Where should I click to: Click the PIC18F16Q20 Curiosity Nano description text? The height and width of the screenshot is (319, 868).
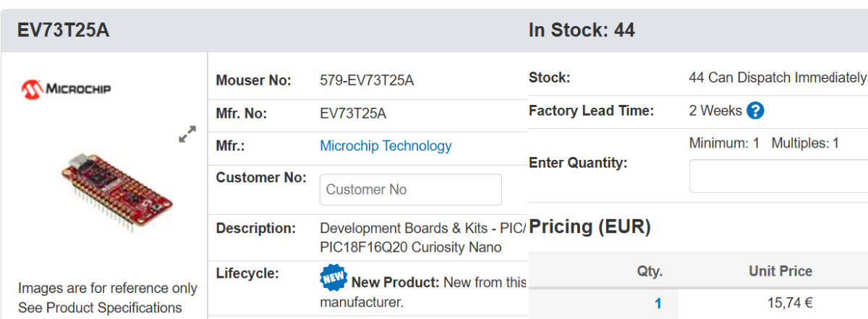click(x=410, y=247)
